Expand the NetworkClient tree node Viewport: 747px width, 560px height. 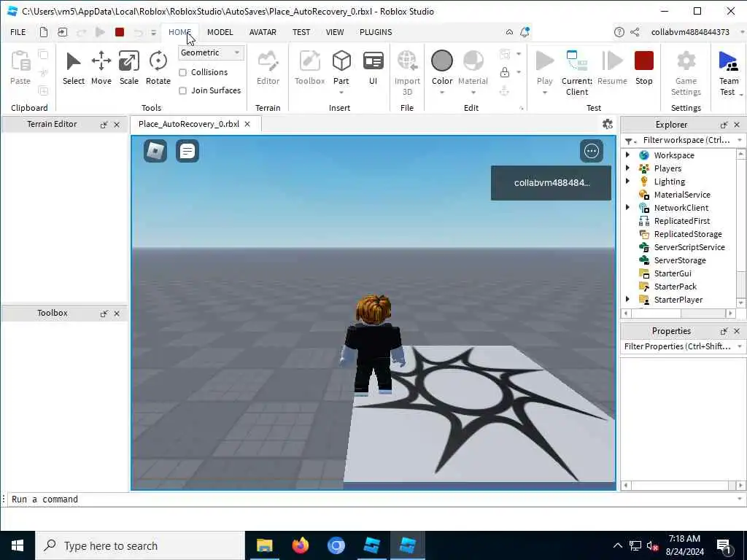tap(628, 207)
